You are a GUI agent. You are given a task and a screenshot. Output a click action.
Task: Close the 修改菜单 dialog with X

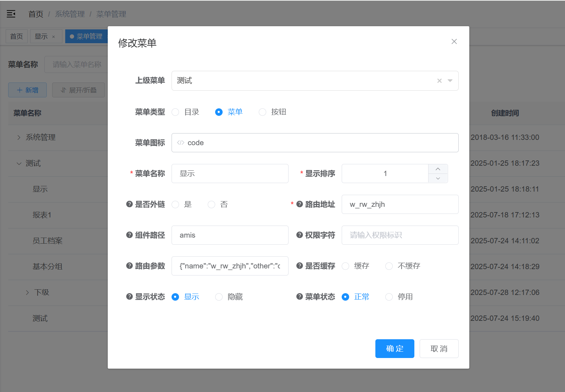(454, 42)
